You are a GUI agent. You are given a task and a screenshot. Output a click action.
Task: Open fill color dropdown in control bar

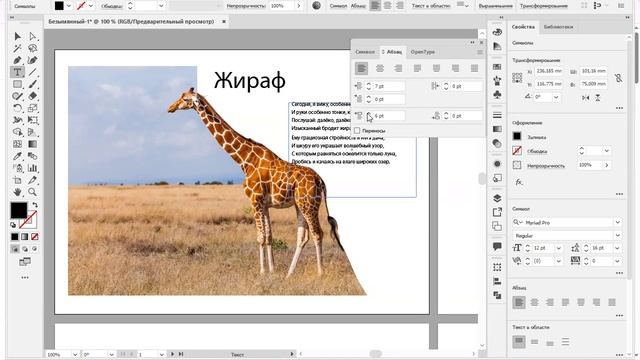pos(69,6)
